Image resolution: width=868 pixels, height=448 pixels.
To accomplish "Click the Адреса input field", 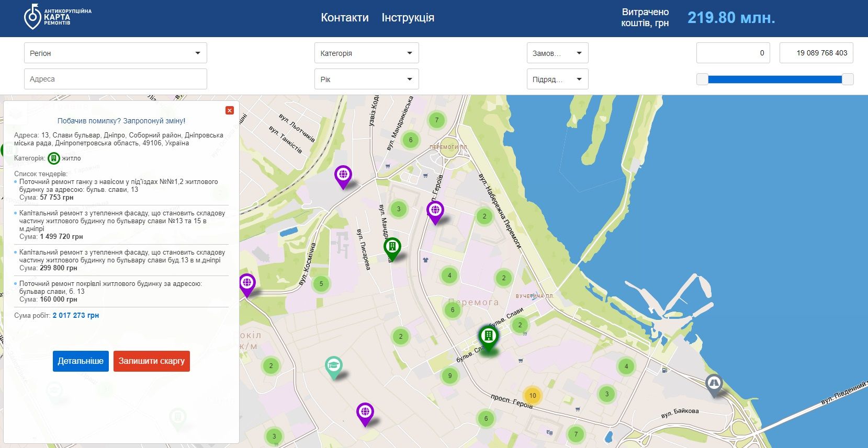I will pos(115,79).
